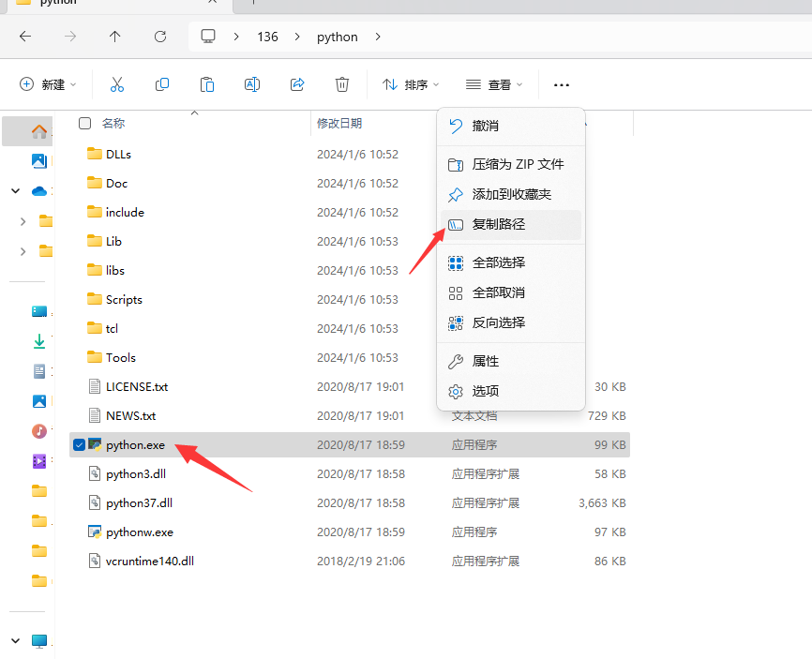Open Documents in the sidebar
812x659 pixels.
[39, 371]
